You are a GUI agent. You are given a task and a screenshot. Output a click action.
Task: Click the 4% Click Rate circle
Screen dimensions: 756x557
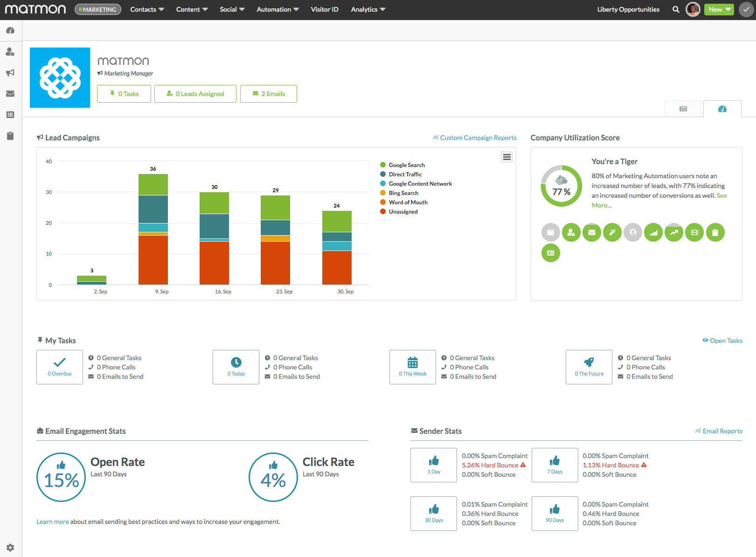(273, 477)
